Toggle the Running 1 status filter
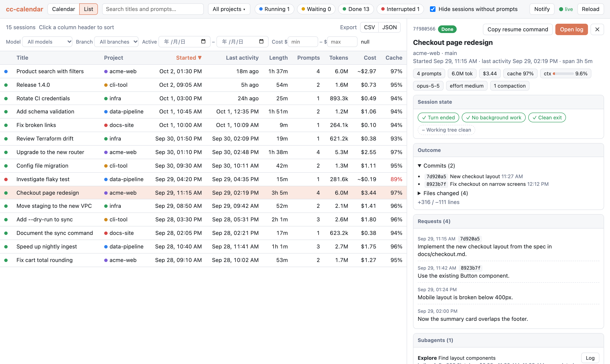610x364 pixels. pyautogui.click(x=274, y=9)
